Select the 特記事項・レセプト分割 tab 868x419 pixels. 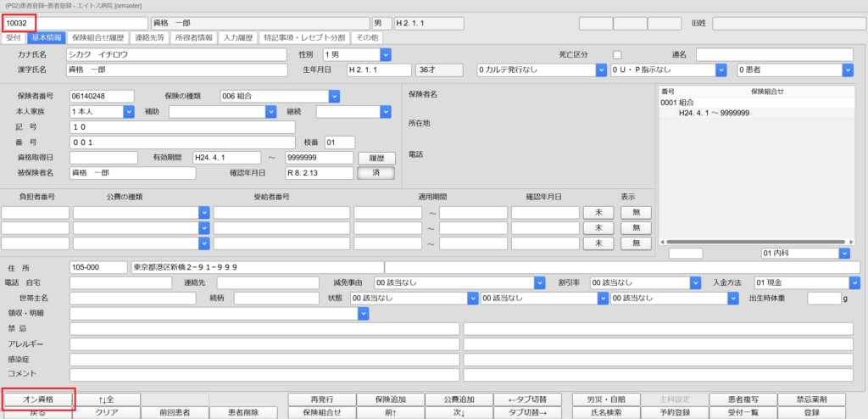point(303,37)
